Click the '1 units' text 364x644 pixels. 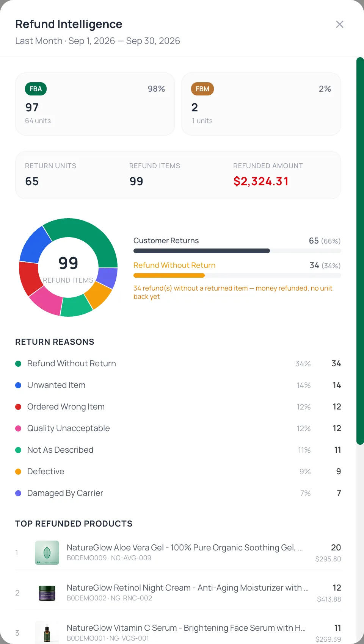[202, 121]
